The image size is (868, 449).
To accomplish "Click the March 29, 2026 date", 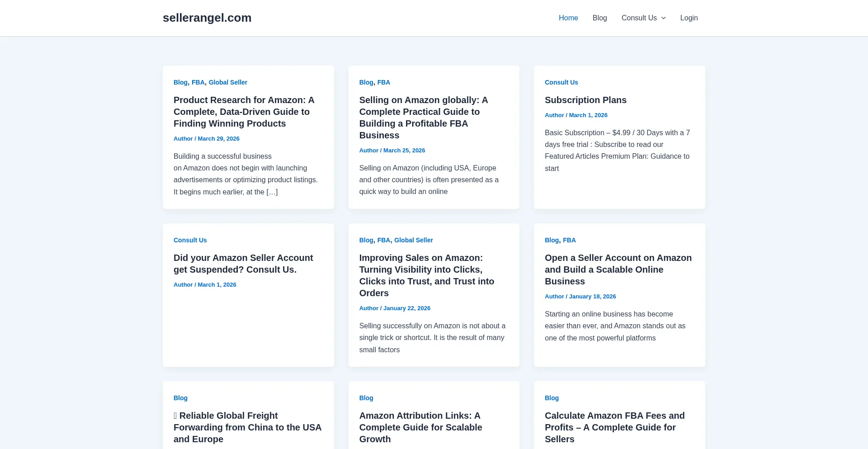I will [218, 139].
